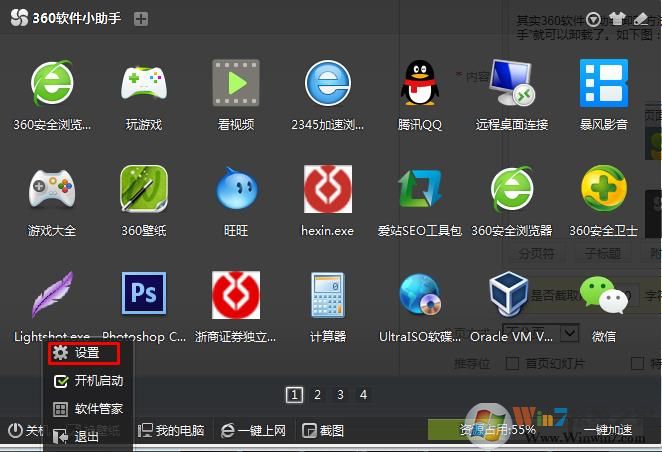The image size is (662, 452).
Task: Launch the 玩游戏 gamepad icon
Action: [144, 83]
